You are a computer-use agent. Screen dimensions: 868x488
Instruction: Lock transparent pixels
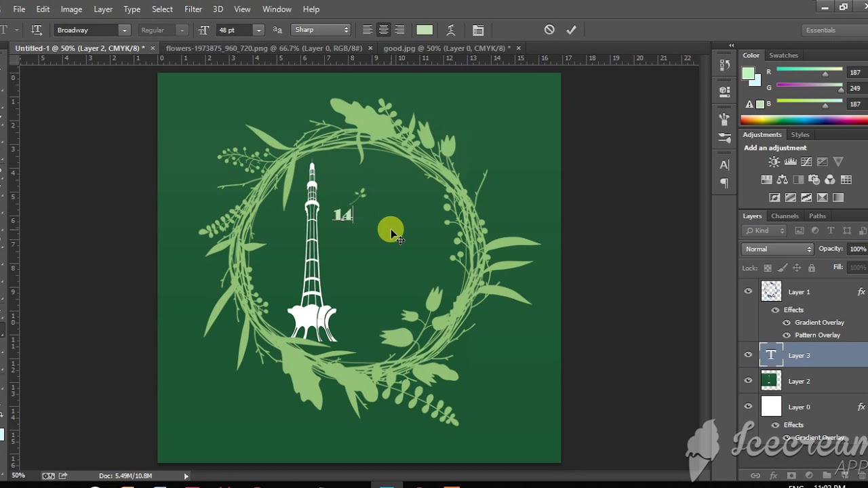[769, 268]
